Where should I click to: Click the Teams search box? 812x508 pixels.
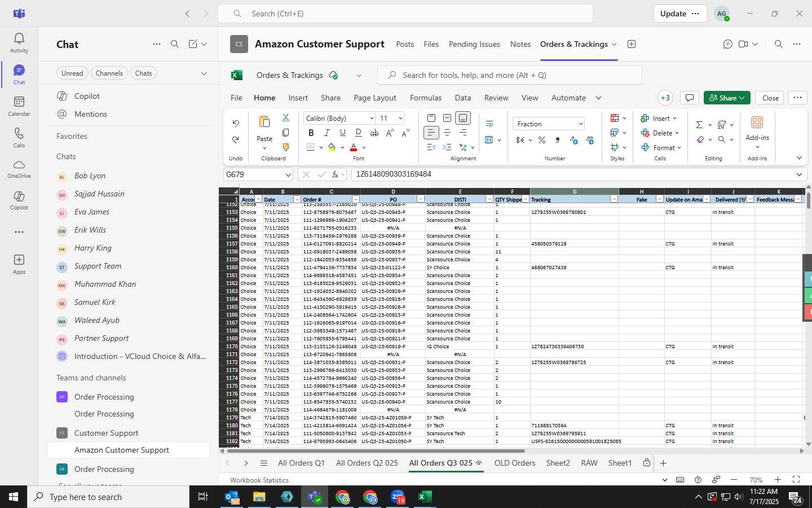click(405, 14)
